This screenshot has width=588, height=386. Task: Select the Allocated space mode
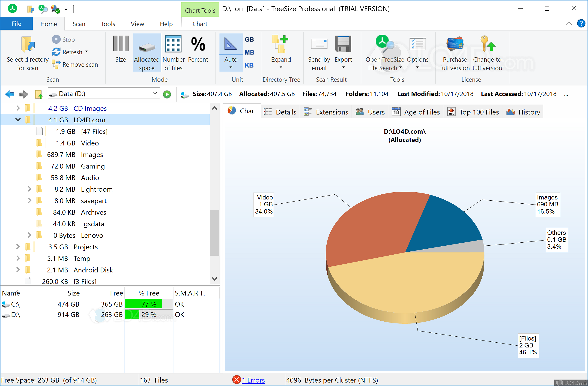[x=146, y=52]
